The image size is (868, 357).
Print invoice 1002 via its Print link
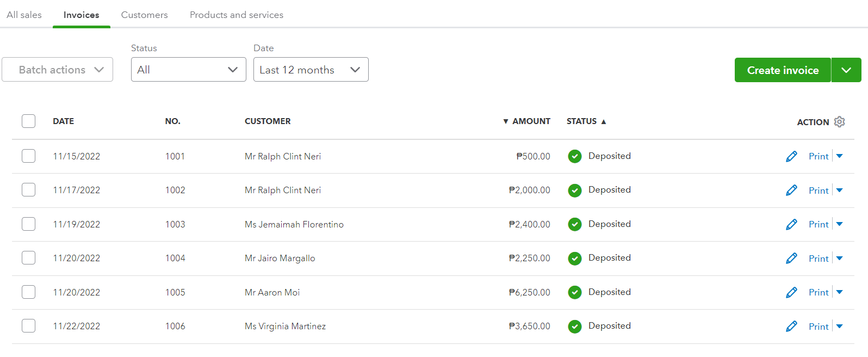818,190
